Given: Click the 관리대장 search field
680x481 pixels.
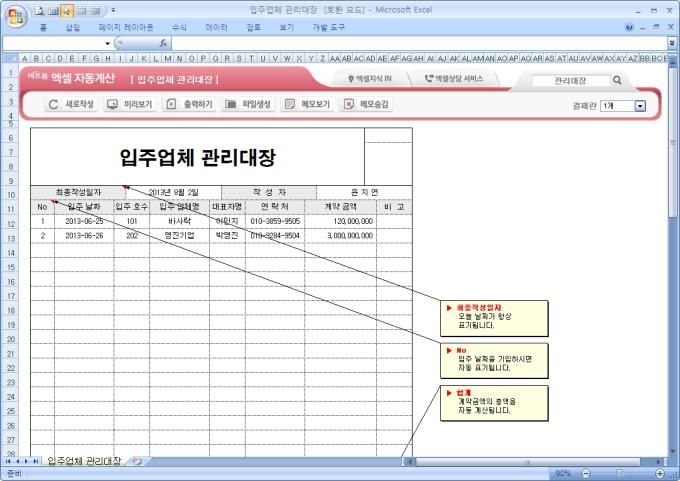Looking at the screenshot, I should pos(571,81).
